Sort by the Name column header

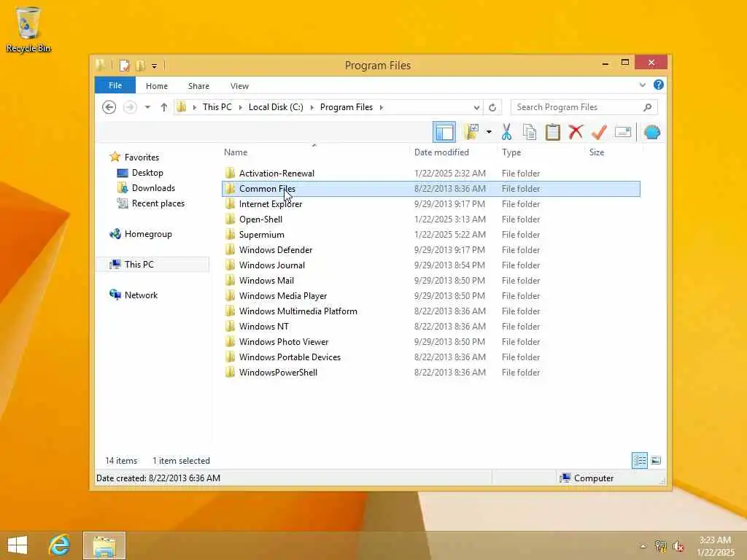click(x=314, y=152)
